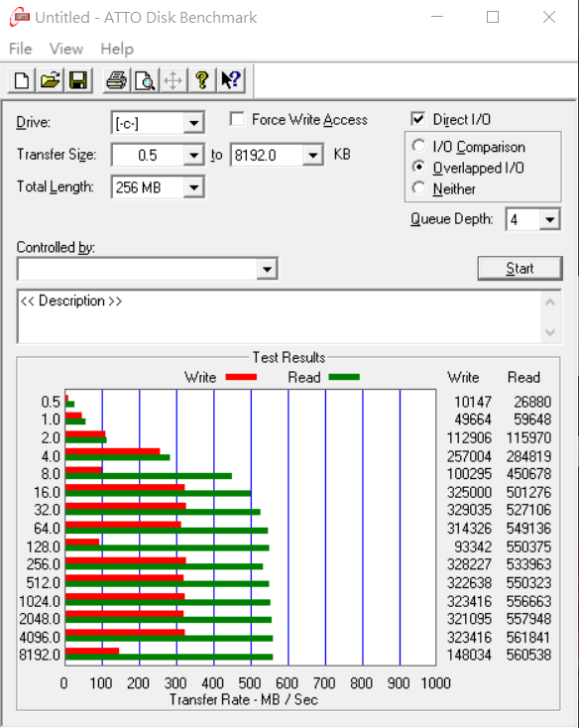Click the green Read legend swatch
The width and height of the screenshot is (579, 728).
[344, 377]
